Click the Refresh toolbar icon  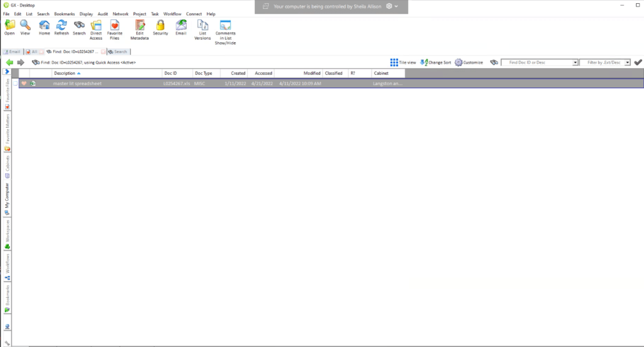pos(62,28)
